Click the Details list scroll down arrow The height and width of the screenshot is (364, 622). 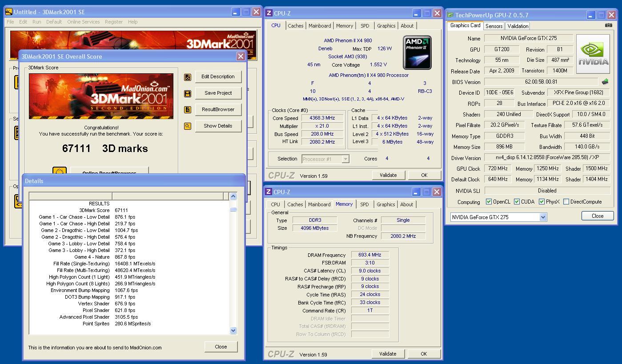tap(233, 330)
